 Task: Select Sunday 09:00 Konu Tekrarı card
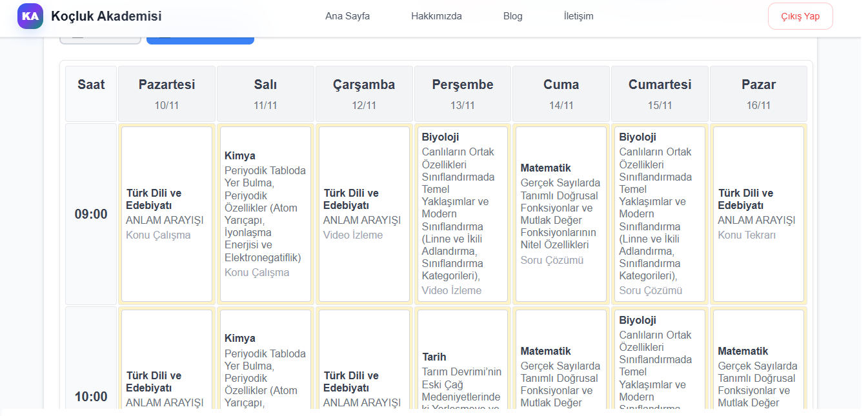point(758,214)
